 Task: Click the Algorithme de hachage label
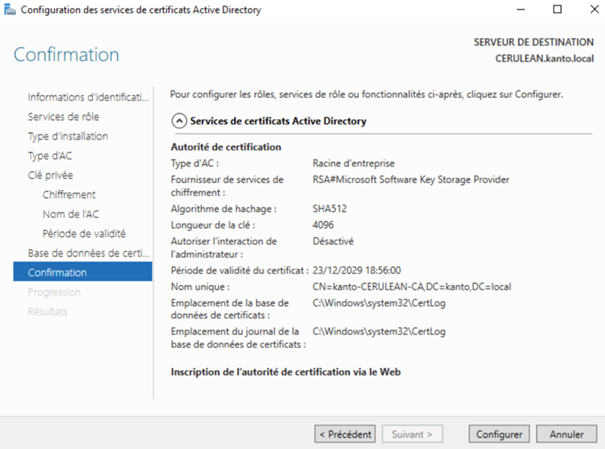click(x=224, y=209)
